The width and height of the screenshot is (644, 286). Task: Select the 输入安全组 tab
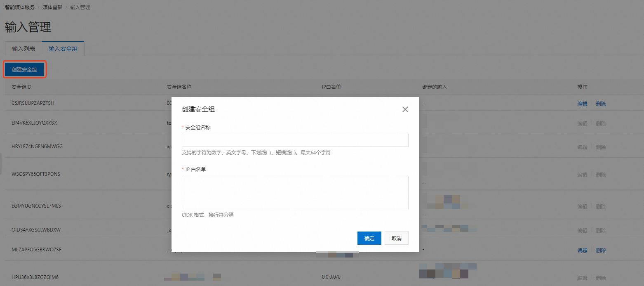point(63,49)
